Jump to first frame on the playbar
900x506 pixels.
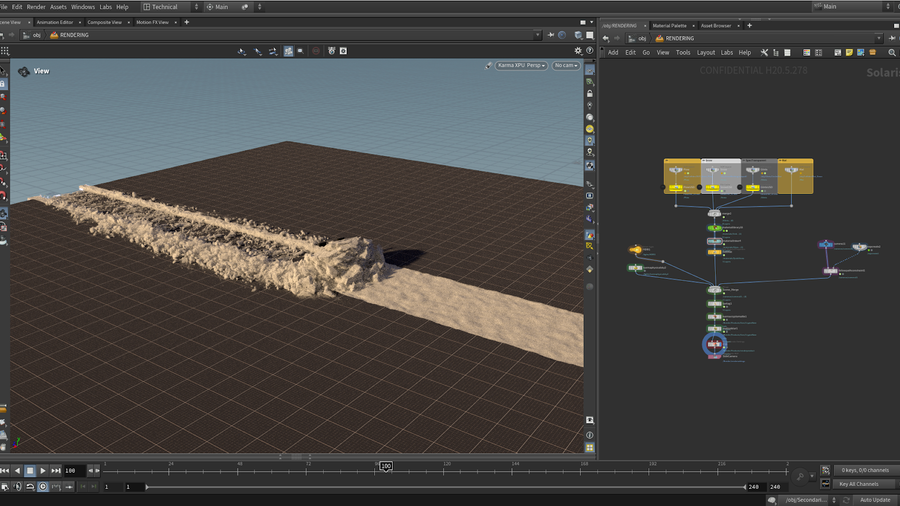pos(5,470)
